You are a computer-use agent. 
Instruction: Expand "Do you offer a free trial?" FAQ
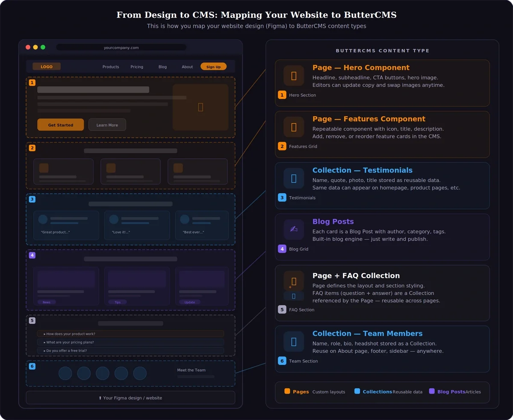(x=130, y=351)
